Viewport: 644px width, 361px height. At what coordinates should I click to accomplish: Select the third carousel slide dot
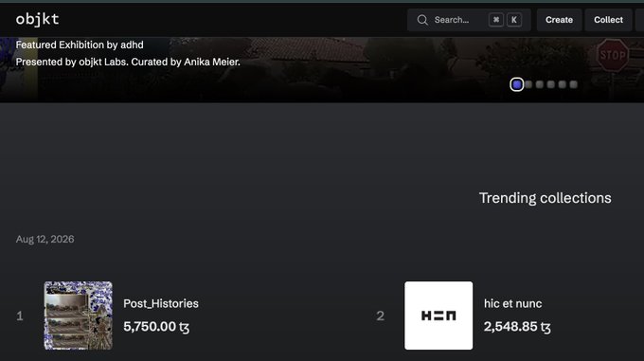coord(540,84)
